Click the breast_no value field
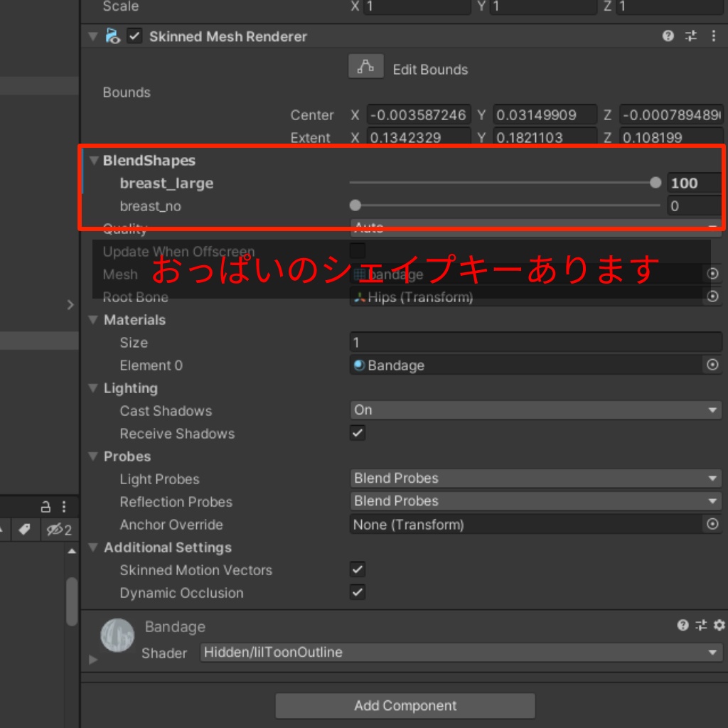The image size is (728, 728). click(x=694, y=205)
